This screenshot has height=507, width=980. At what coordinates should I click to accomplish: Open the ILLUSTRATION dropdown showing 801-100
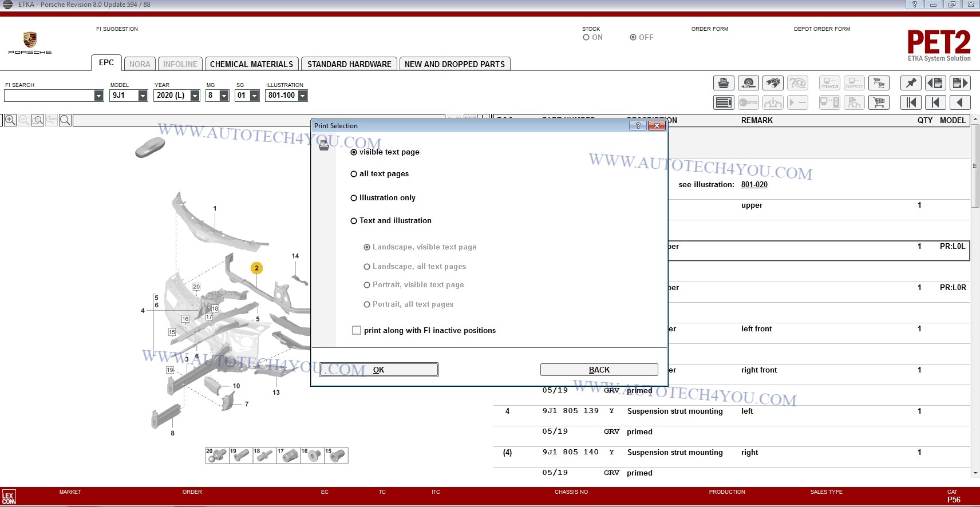(x=302, y=96)
